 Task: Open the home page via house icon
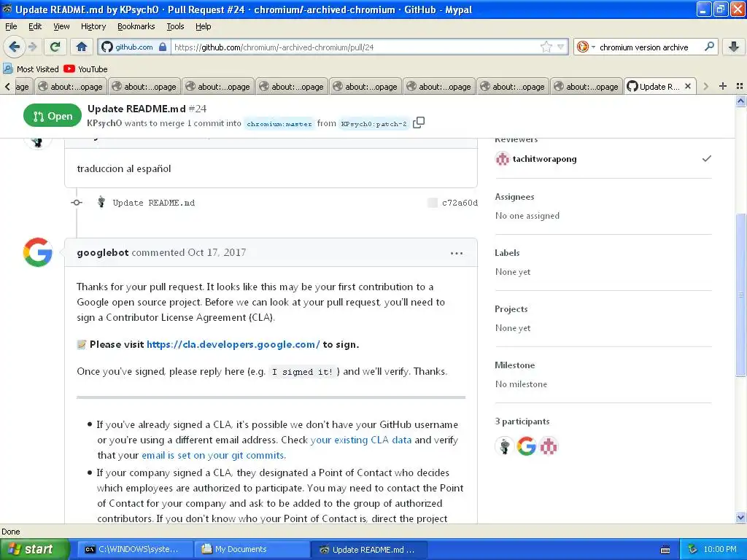pos(82,47)
